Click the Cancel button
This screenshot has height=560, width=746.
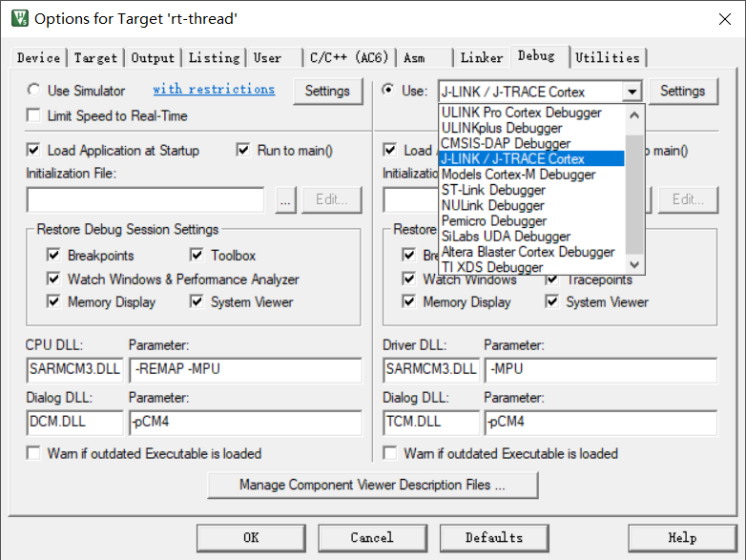373,538
